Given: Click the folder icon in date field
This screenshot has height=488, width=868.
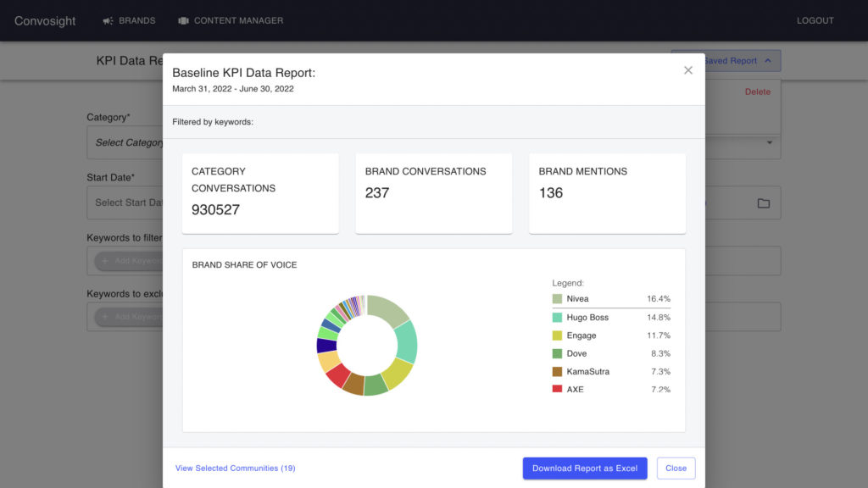Looking at the screenshot, I should coord(763,203).
